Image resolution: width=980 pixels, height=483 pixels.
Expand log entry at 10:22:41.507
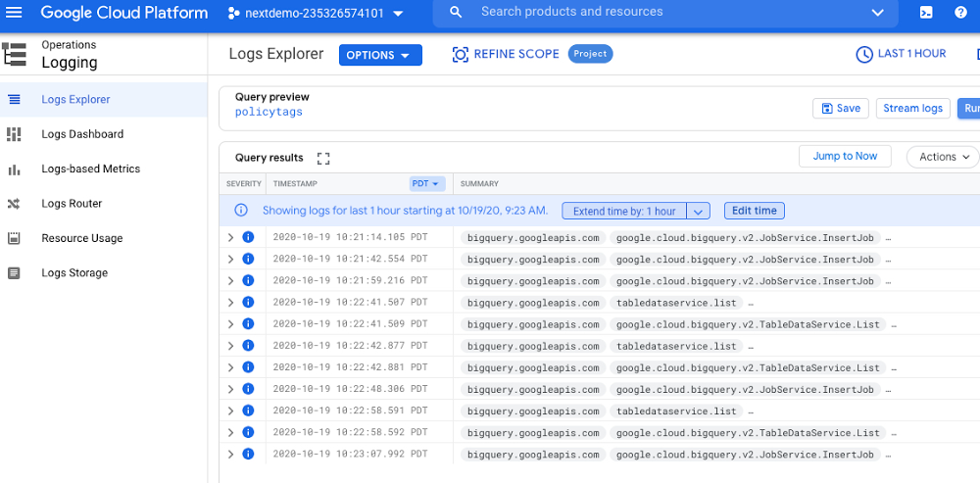pyautogui.click(x=230, y=303)
